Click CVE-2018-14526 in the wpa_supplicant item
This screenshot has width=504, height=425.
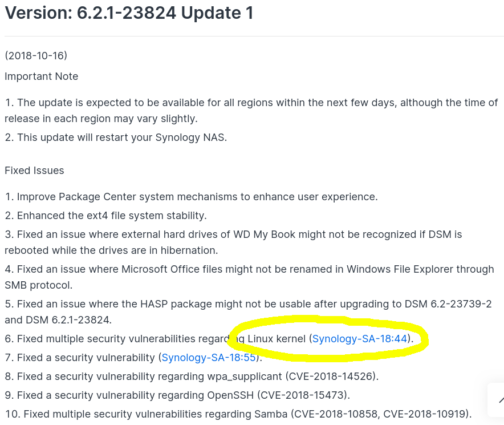click(x=331, y=377)
